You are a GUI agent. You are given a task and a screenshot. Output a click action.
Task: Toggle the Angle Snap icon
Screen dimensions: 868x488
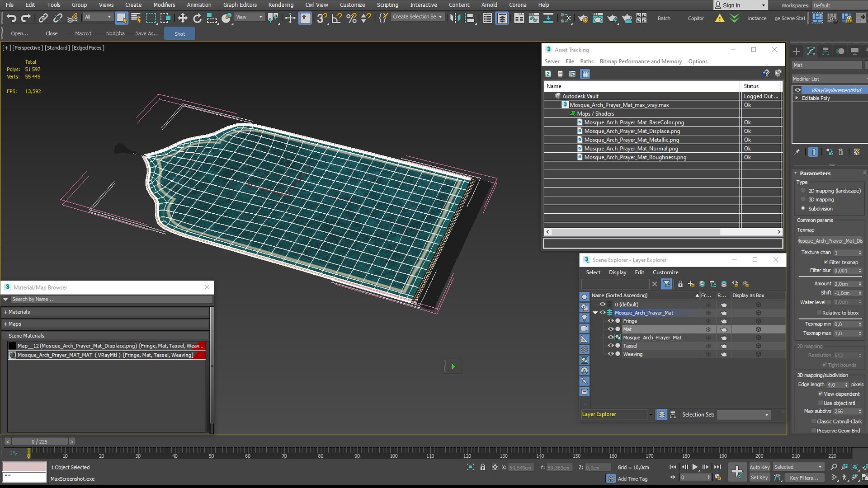(336, 18)
